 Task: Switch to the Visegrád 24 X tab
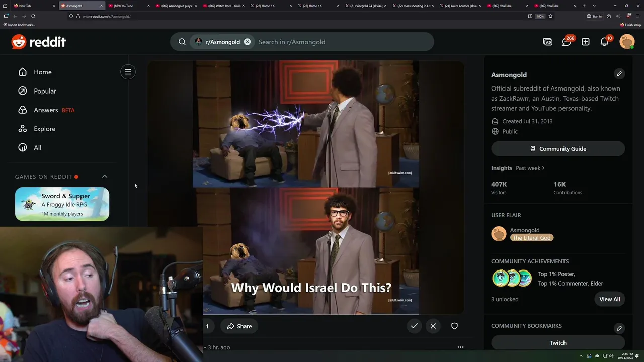(365, 6)
